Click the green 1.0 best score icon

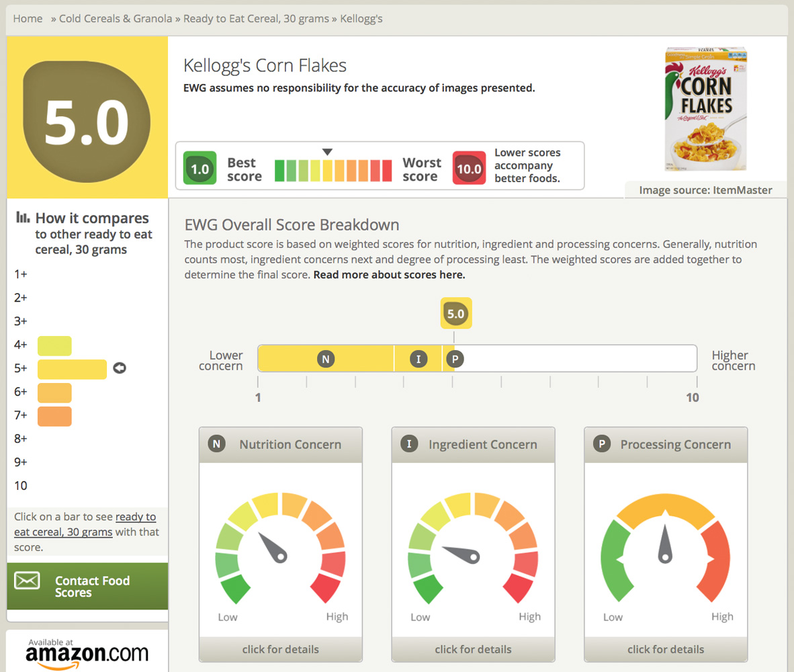pyautogui.click(x=200, y=167)
